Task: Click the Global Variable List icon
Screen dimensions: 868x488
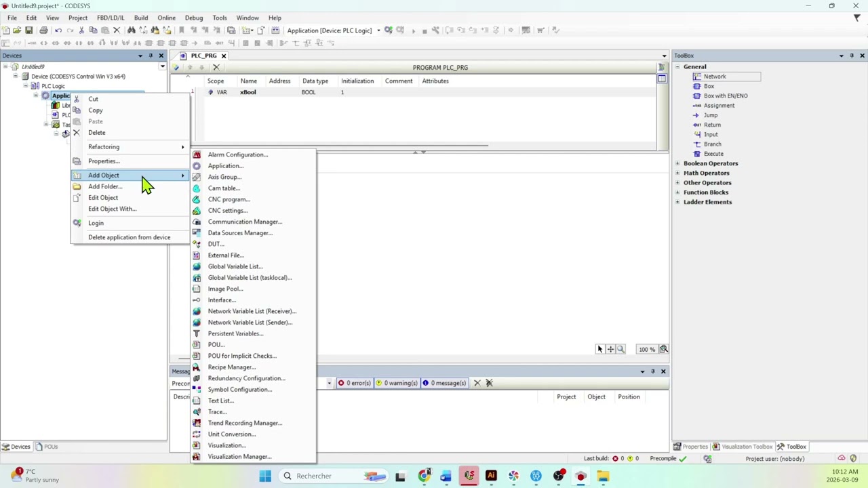Action: click(x=197, y=266)
